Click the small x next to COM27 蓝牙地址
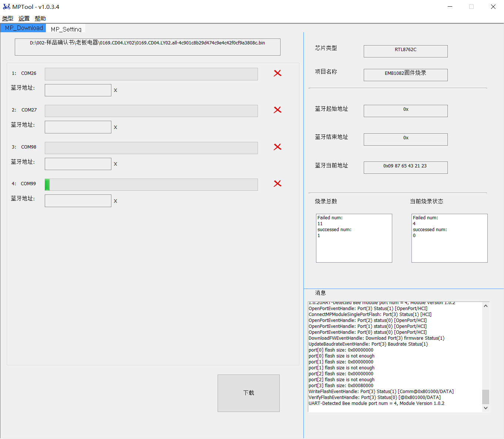The height and width of the screenshot is (439, 504). point(115,127)
